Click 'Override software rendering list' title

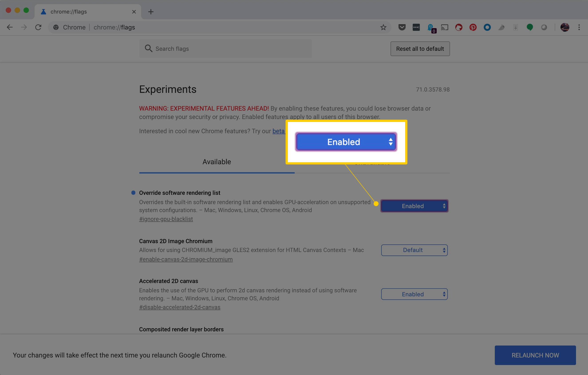coord(180,193)
